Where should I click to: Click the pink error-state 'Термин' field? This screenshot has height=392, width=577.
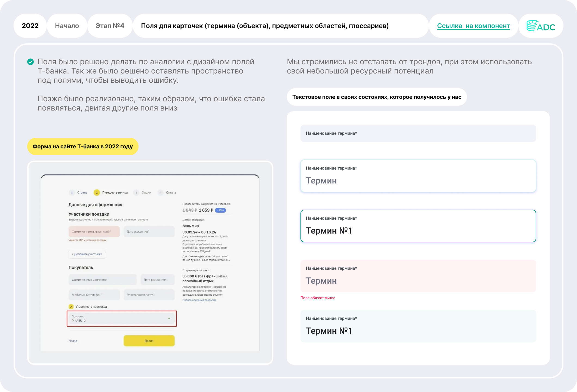pyautogui.click(x=418, y=276)
